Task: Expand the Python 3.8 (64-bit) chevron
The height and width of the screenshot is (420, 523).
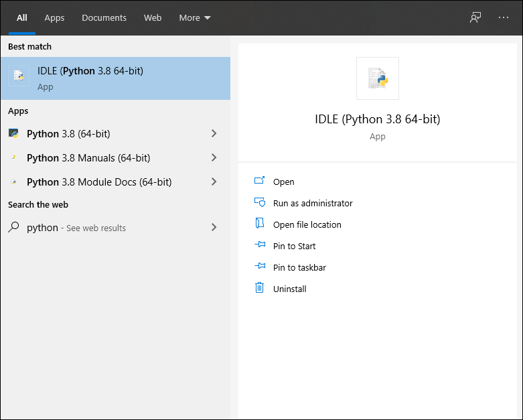Action: (x=214, y=133)
